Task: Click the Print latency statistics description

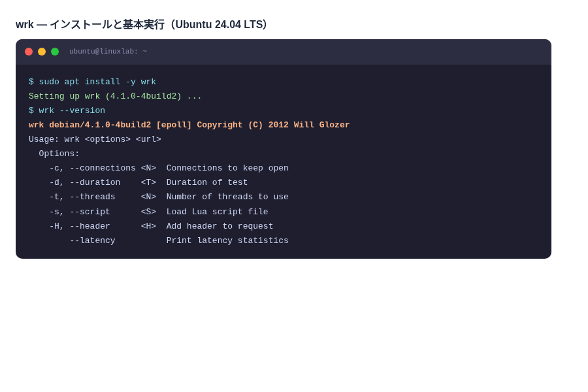Action: 227,240
